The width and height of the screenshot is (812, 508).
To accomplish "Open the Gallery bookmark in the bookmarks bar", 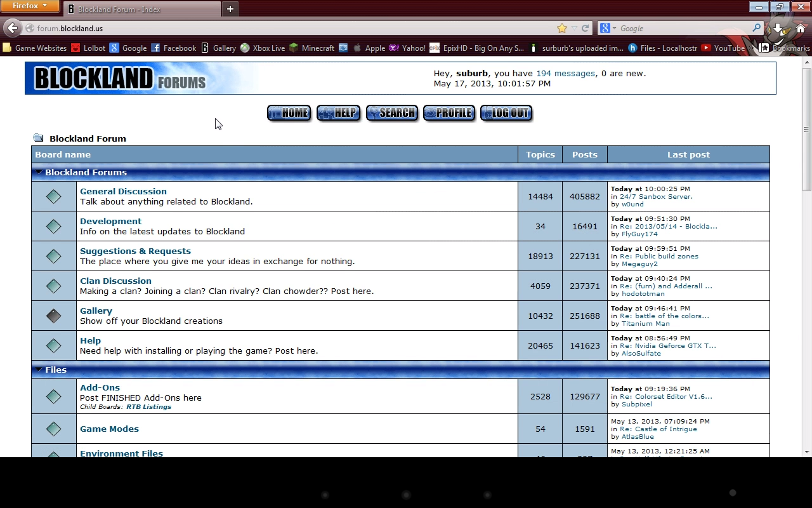I will pos(218,48).
